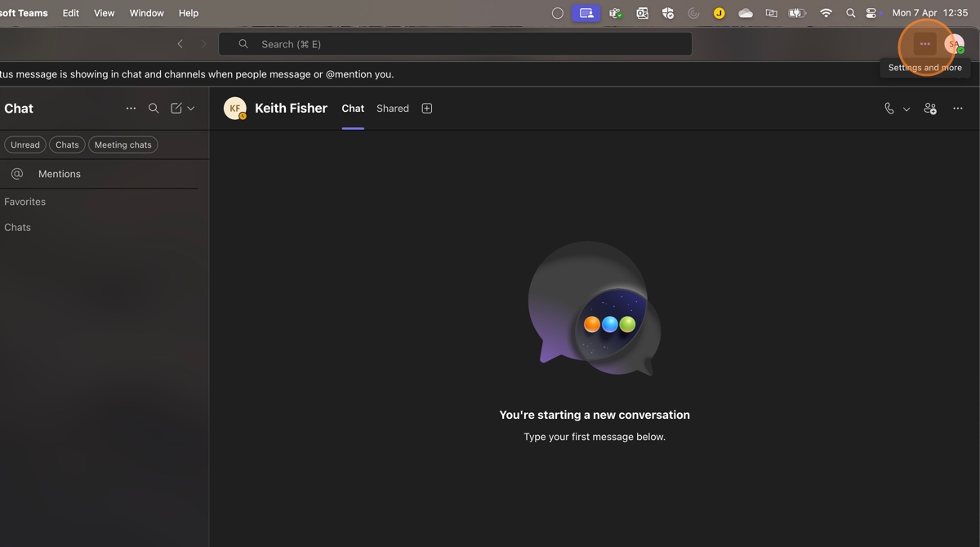Click the yellow J menu bar icon

[719, 13]
